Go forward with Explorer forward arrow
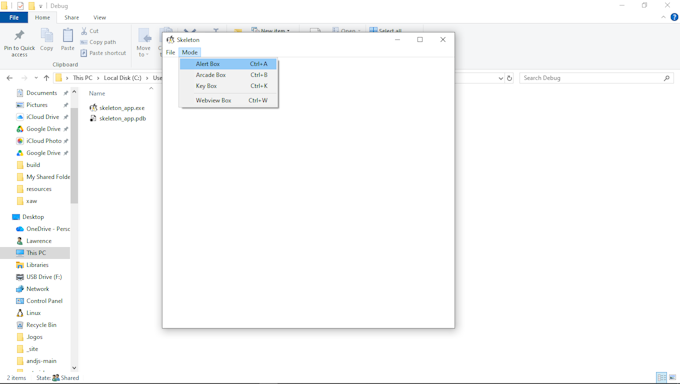The height and width of the screenshot is (384, 680). coord(24,78)
